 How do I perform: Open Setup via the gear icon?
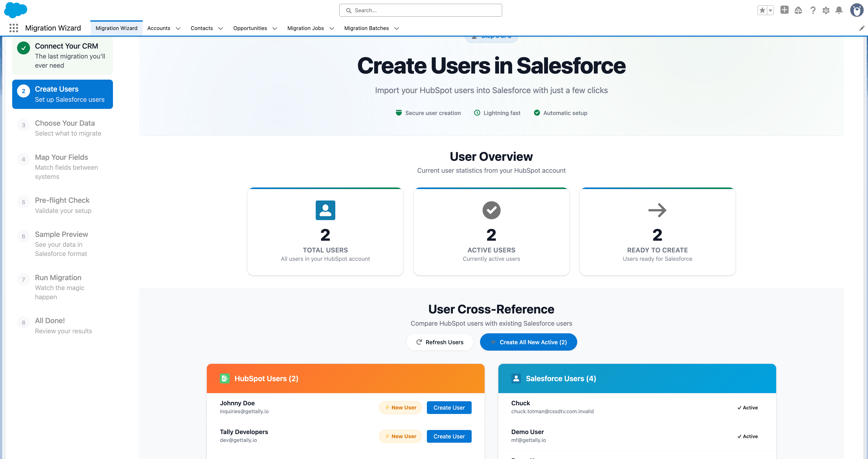click(x=826, y=10)
